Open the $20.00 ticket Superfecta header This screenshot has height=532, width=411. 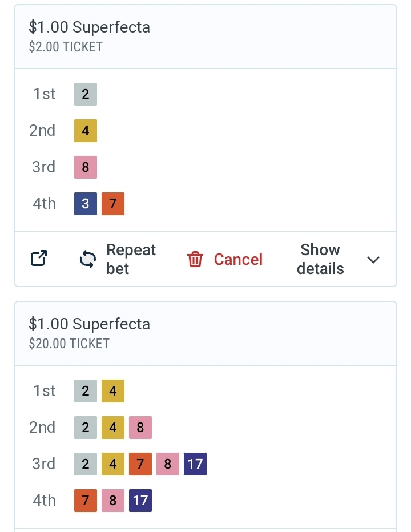pos(205,333)
